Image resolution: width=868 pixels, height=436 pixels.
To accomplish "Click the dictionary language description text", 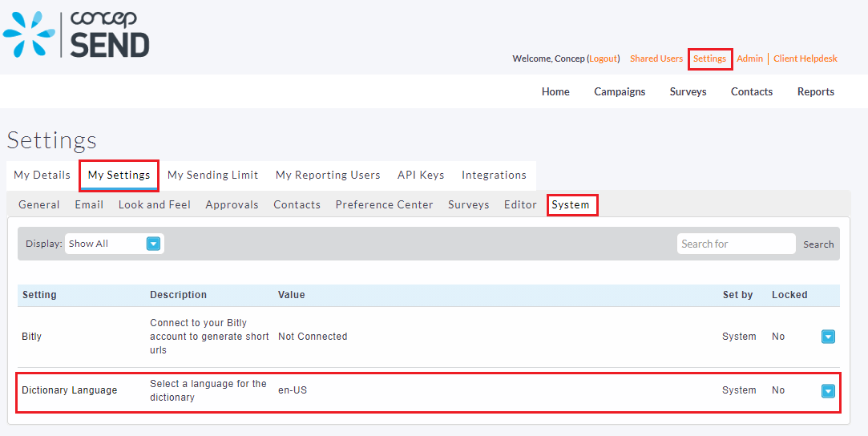I will 208,390.
